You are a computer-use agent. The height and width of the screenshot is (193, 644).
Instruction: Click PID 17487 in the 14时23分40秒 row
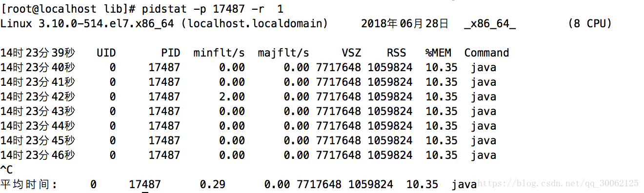164,67
